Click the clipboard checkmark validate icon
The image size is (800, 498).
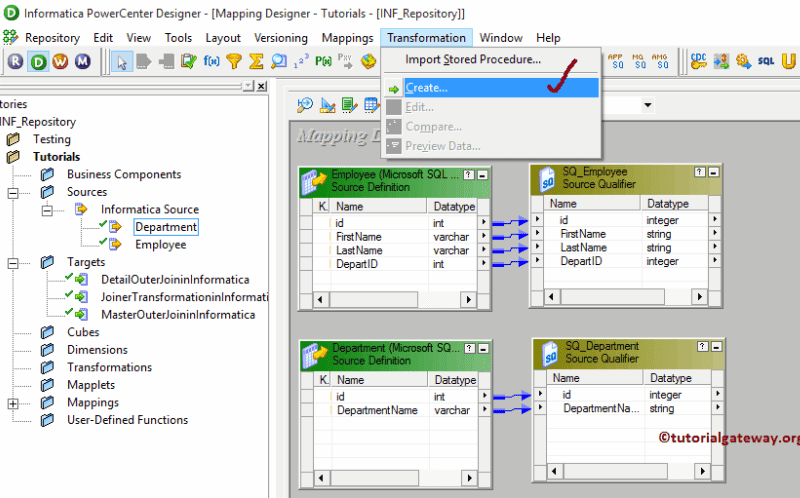tap(189, 62)
